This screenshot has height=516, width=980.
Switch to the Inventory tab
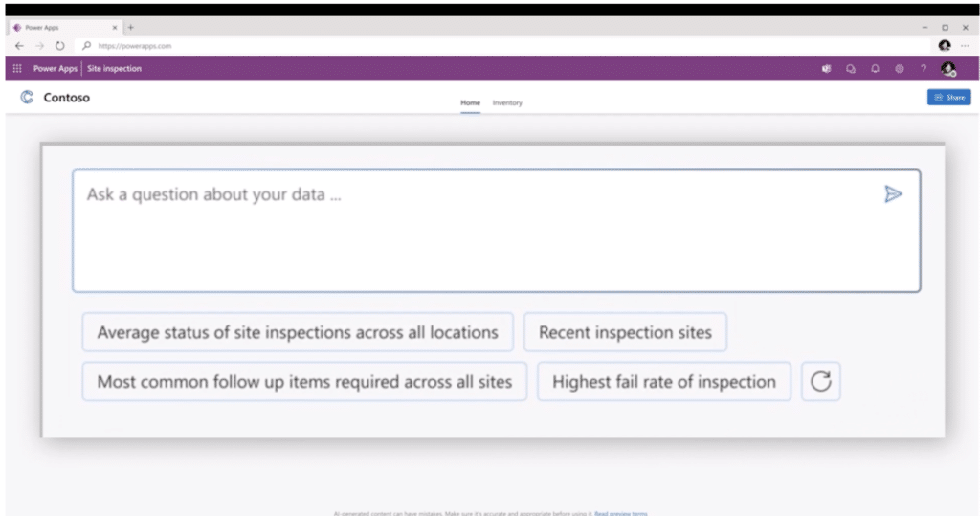(507, 102)
